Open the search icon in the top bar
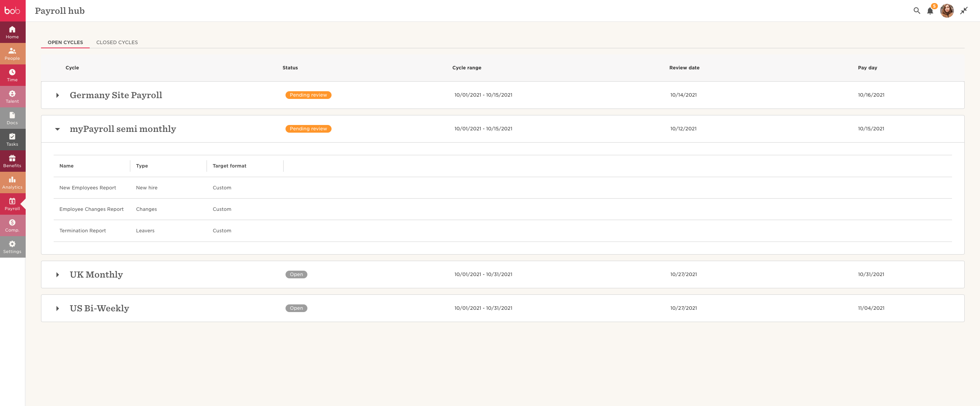 click(x=917, y=11)
